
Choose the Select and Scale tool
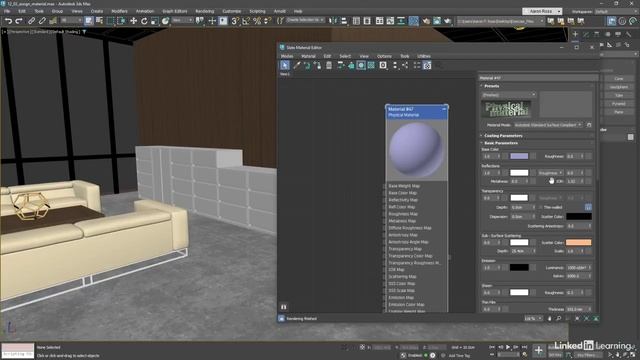[154, 21]
